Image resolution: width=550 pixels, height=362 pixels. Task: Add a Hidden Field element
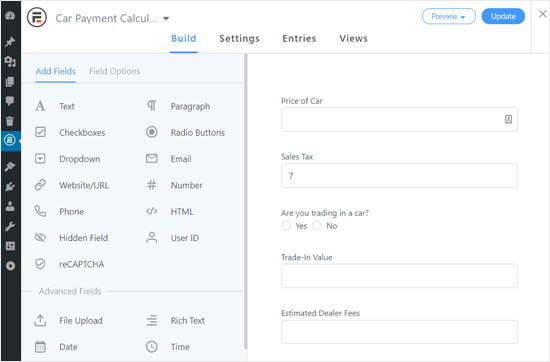tap(72, 238)
